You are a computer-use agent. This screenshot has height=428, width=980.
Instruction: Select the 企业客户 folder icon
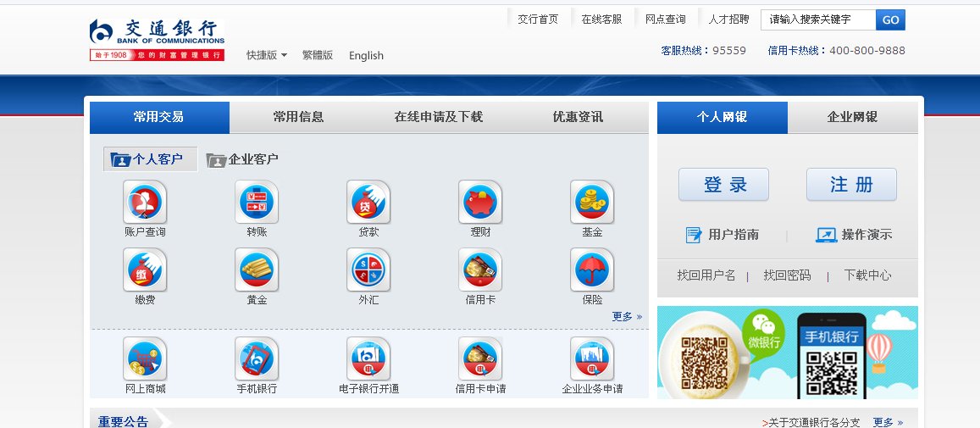pyautogui.click(x=216, y=160)
